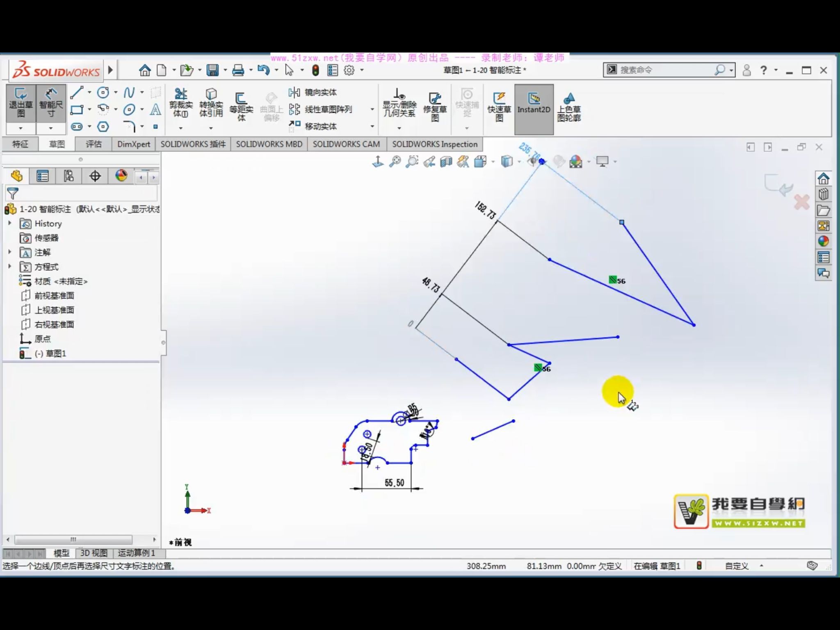The image size is (840, 630).
Task: Open the Trim Entities dropdown arrow
Action: [x=180, y=128]
